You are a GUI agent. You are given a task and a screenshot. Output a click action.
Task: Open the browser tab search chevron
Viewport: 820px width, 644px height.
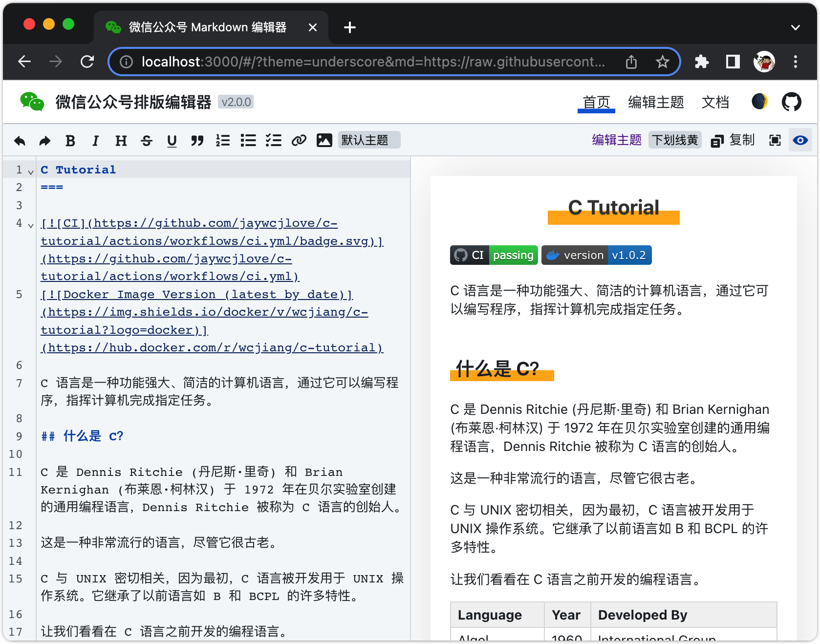coord(795,27)
